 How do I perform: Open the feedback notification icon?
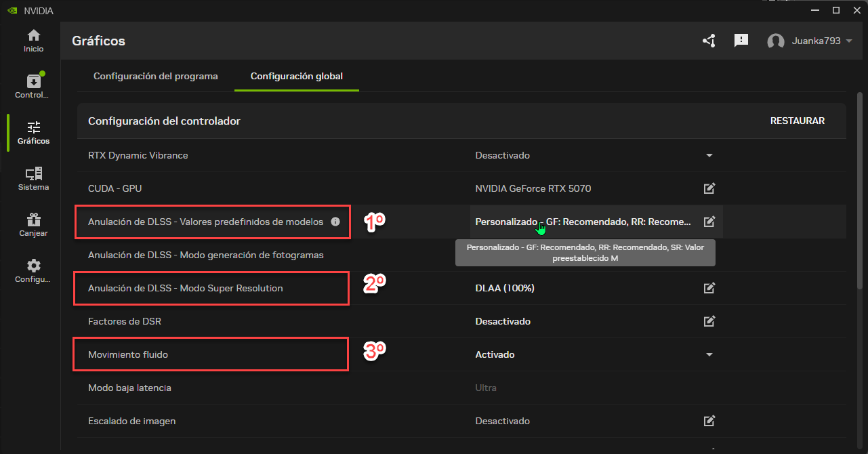coord(741,41)
